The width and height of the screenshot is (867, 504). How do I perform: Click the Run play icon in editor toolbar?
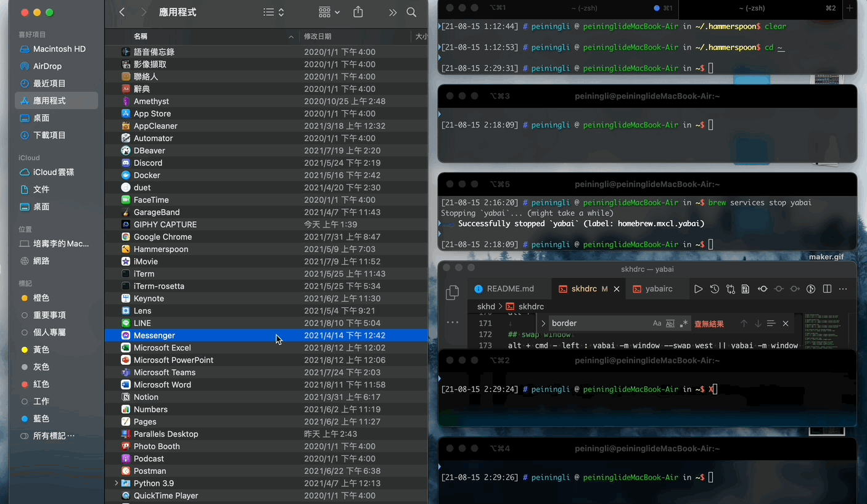coord(698,289)
